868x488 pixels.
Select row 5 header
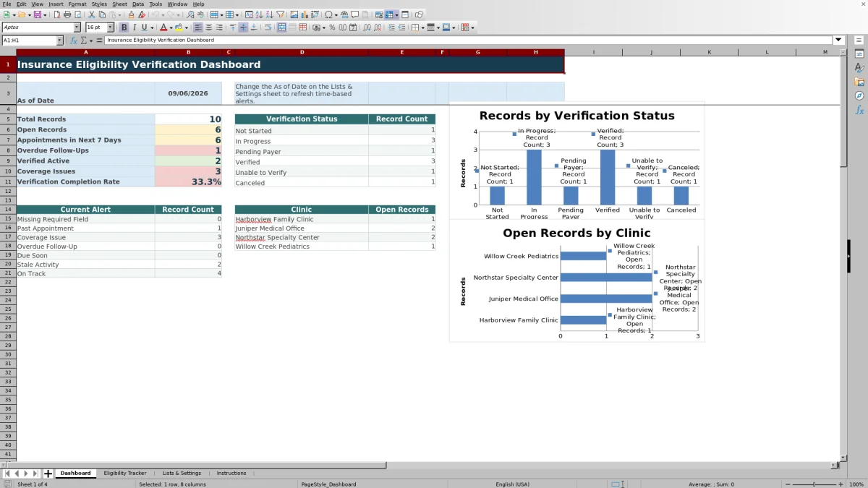(x=8, y=119)
